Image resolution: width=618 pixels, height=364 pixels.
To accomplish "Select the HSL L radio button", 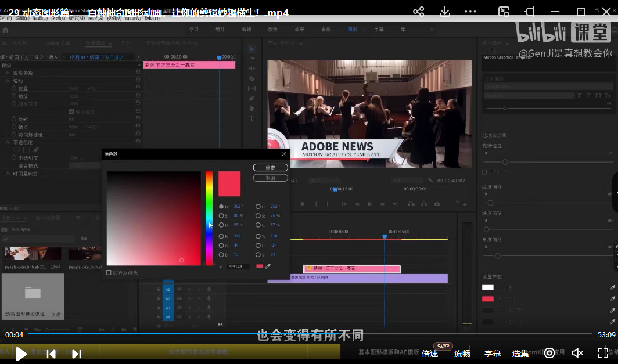I will (258, 225).
